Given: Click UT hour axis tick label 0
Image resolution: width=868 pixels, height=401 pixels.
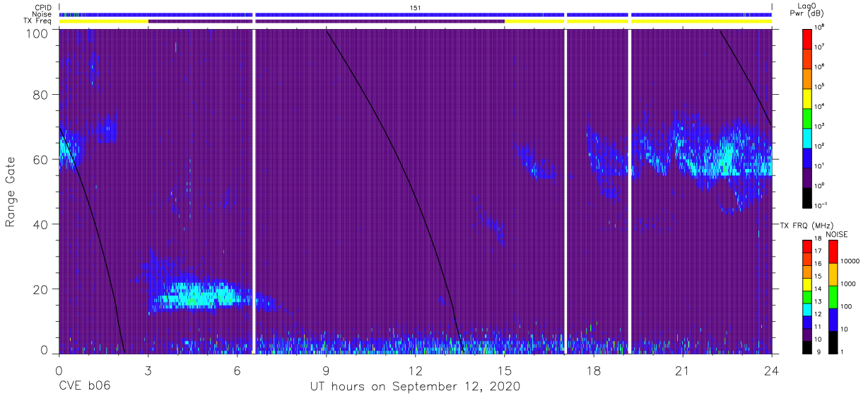Looking at the screenshot, I should [59, 371].
